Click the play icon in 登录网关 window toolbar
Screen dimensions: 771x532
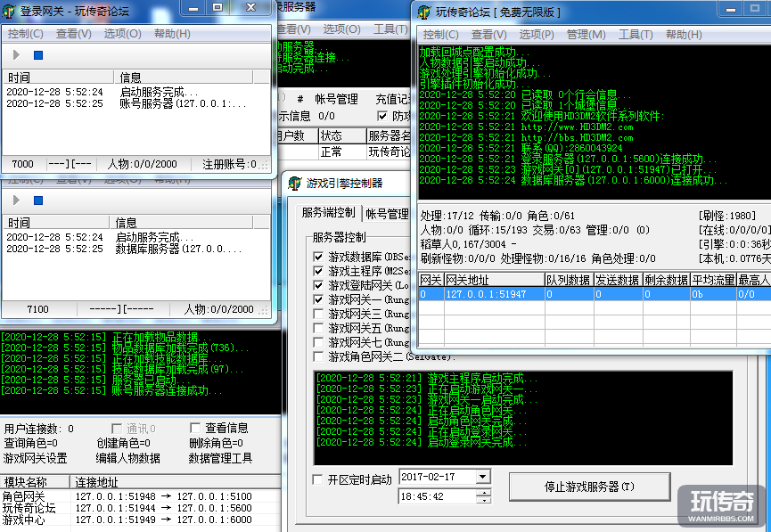click(x=16, y=55)
